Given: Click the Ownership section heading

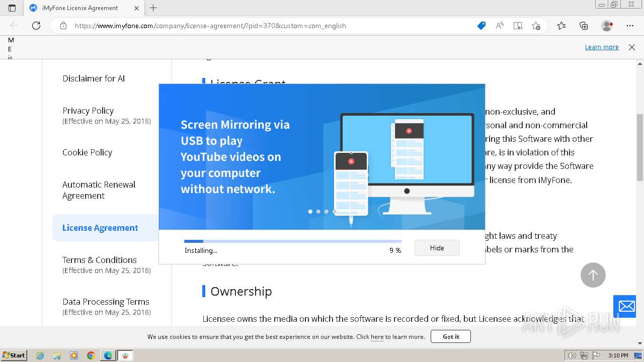Looking at the screenshot, I should point(241,292).
